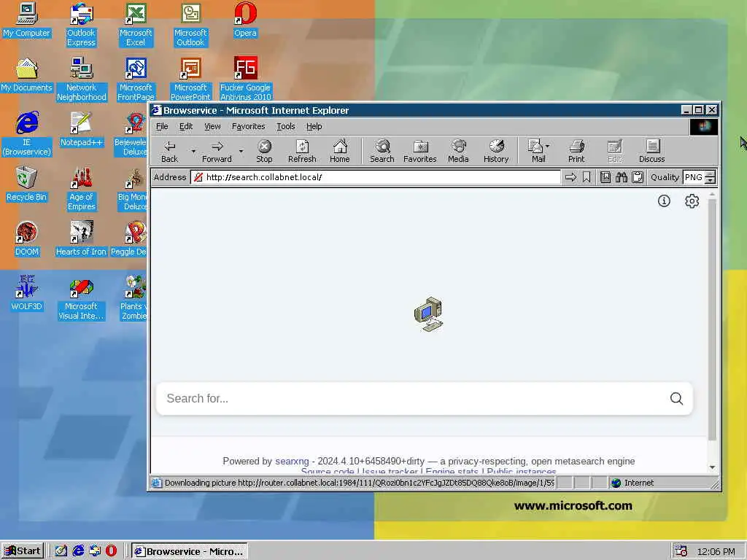Click the bookmark icon near address bar
Viewport: 747px width, 560px height.
click(x=587, y=178)
